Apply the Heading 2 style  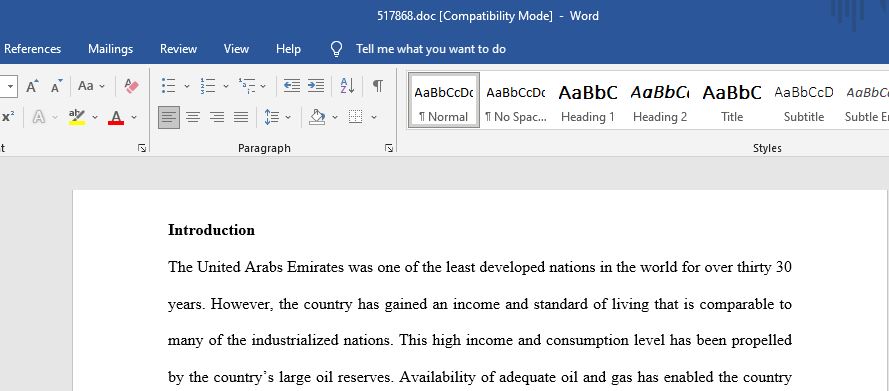[x=660, y=100]
